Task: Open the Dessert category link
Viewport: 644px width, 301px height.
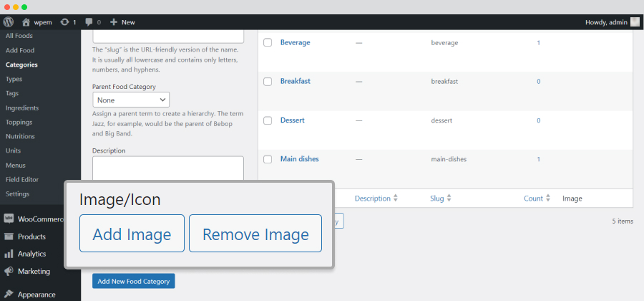Action: tap(293, 120)
